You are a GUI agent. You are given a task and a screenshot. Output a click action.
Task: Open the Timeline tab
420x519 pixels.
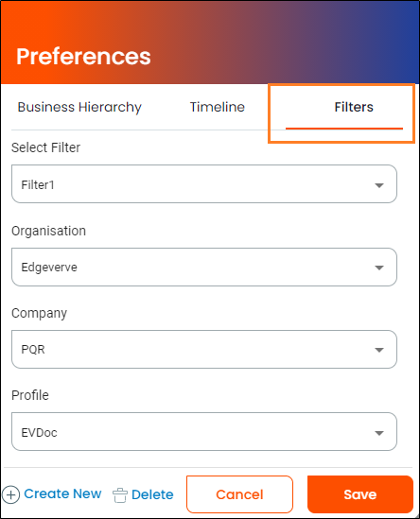click(218, 107)
